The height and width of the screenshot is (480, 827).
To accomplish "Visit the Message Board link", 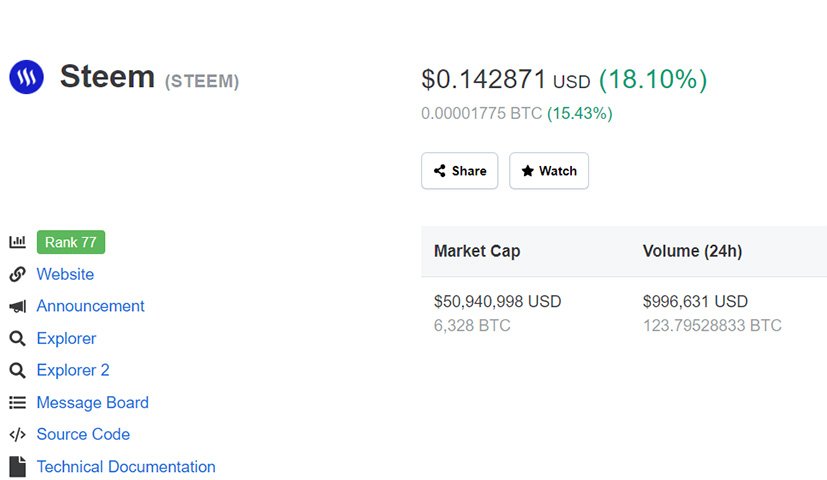I will click(x=93, y=402).
